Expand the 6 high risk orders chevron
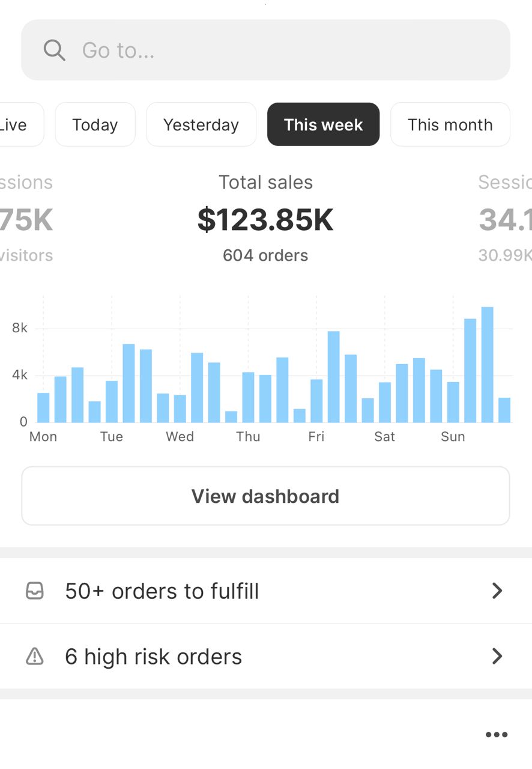 [x=497, y=657]
